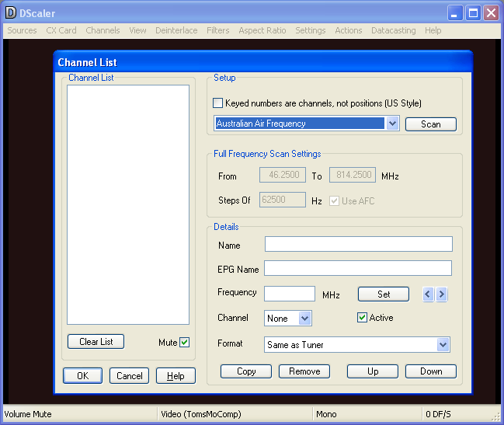Maximize the DScaler window
Viewport: 504px width, 425px height.
click(473, 13)
